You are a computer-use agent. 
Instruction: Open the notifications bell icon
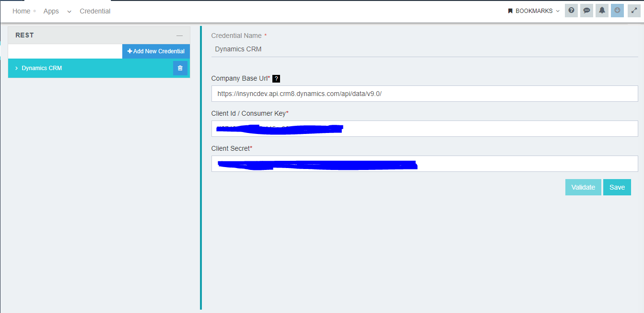[602, 11]
